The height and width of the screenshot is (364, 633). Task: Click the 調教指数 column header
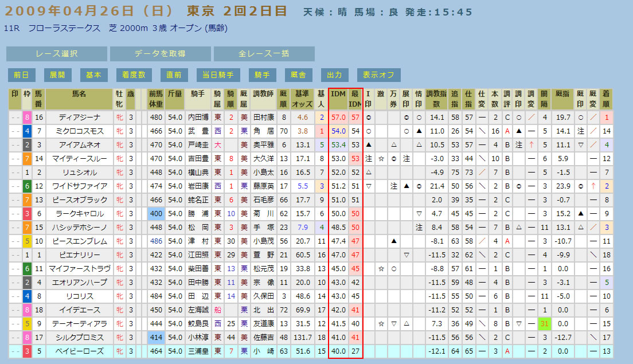436,99
